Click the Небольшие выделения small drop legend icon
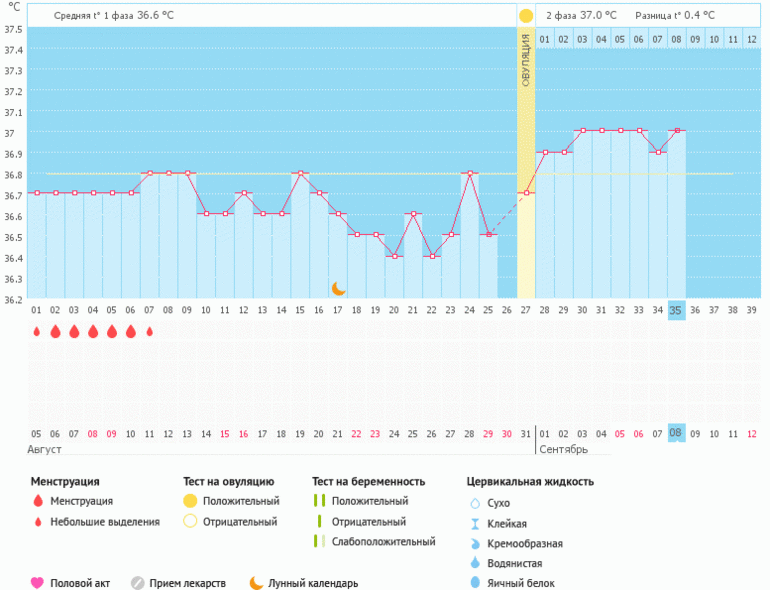 pyautogui.click(x=37, y=522)
